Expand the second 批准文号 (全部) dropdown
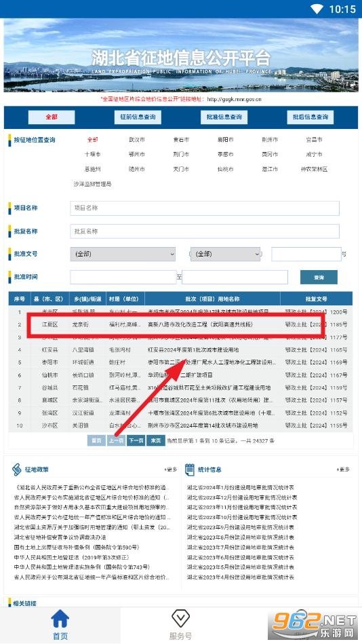Image resolution: width=362 pixels, height=644 pixels. [x=225, y=254]
